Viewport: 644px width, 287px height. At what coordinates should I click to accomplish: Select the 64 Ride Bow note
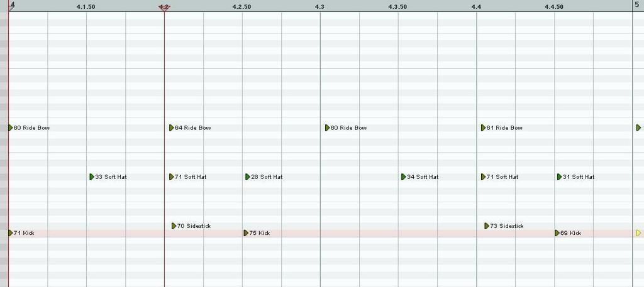coord(172,128)
